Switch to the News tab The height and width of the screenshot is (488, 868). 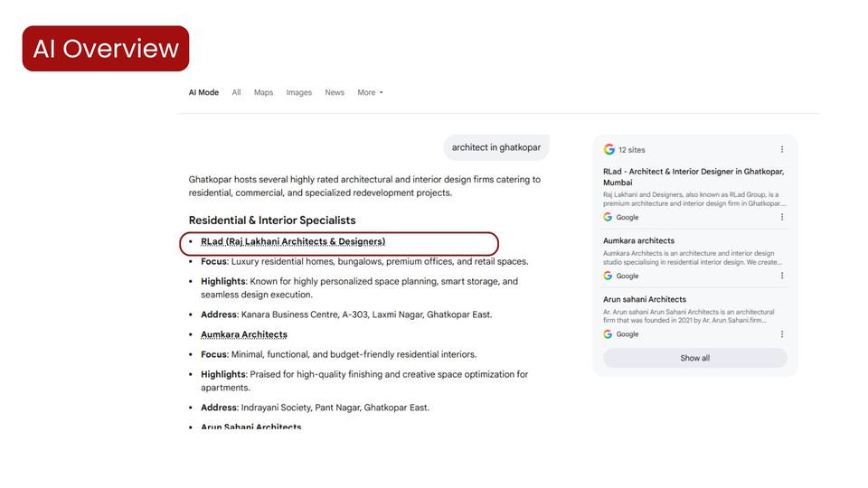(335, 92)
